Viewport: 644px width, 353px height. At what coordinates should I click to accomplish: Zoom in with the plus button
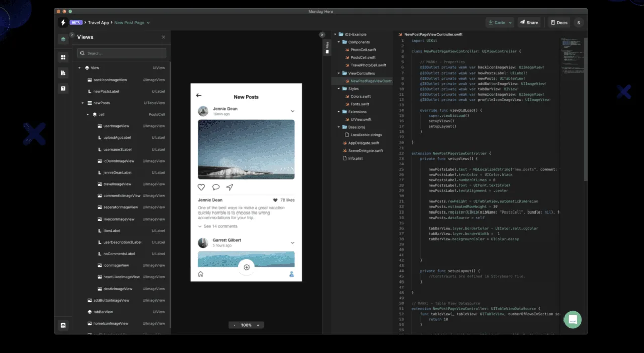[x=258, y=325]
